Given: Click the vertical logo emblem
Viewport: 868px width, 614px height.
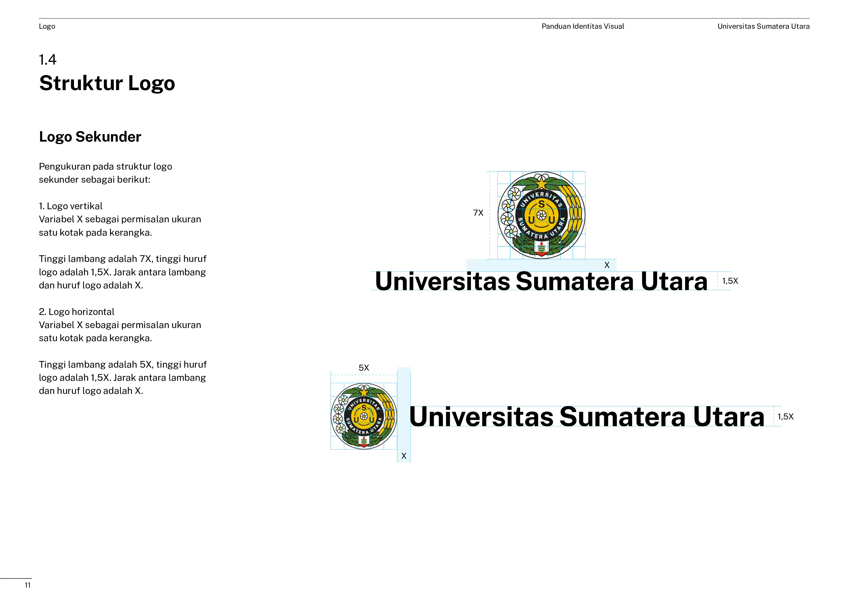Looking at the screenshot, I should pyautogui.click(x=541, y=215).
